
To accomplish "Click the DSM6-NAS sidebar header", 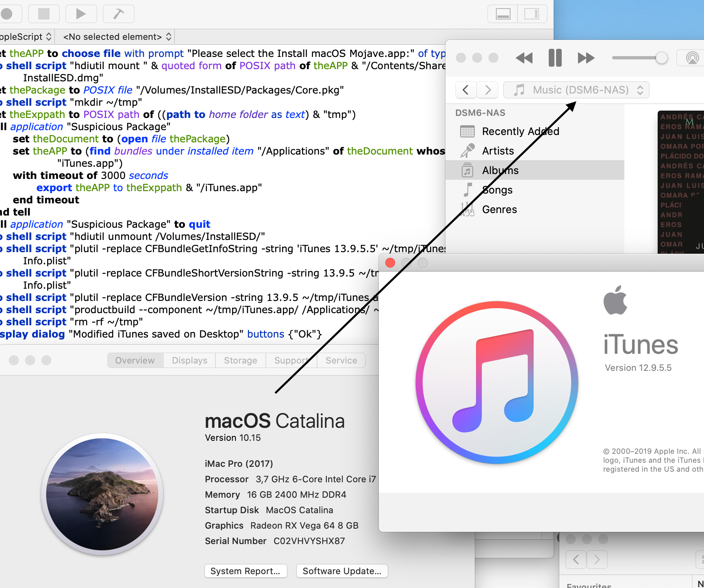I will click(480, 113).
